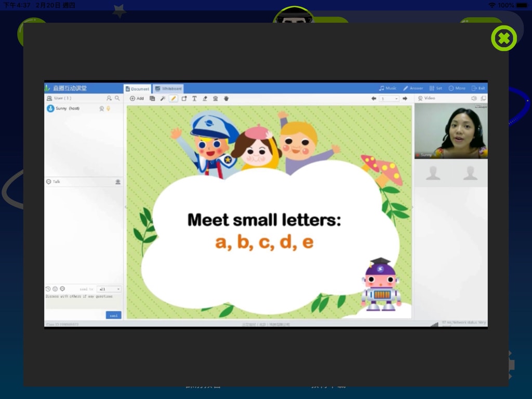Search users with magnifier icon

coord(117,98)
